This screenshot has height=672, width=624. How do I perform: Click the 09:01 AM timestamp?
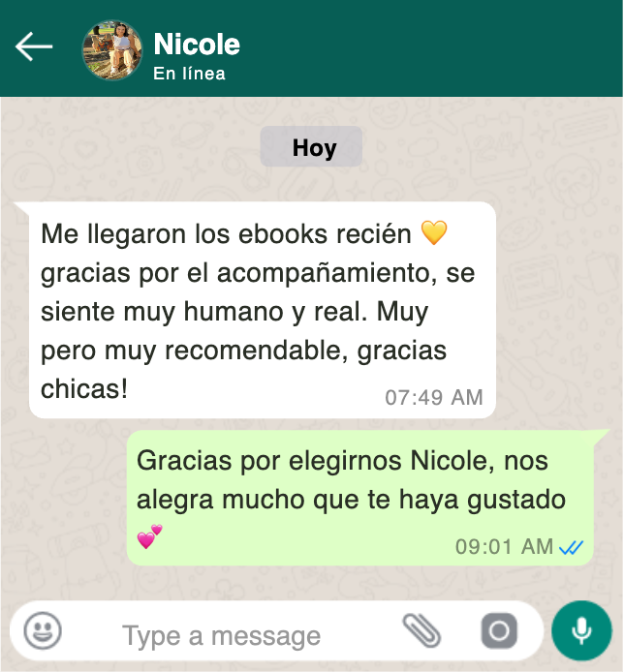[x=505, y=547]
